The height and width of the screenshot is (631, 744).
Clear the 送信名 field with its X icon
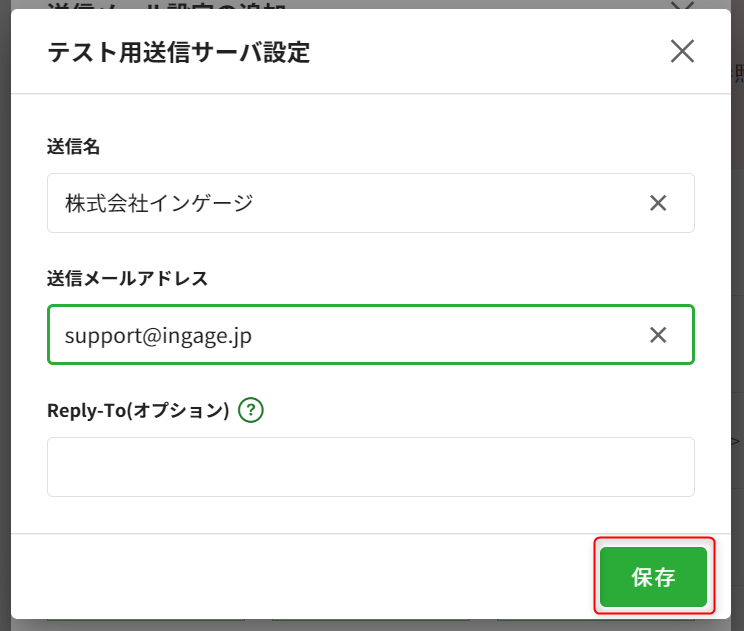coord(658,203)
